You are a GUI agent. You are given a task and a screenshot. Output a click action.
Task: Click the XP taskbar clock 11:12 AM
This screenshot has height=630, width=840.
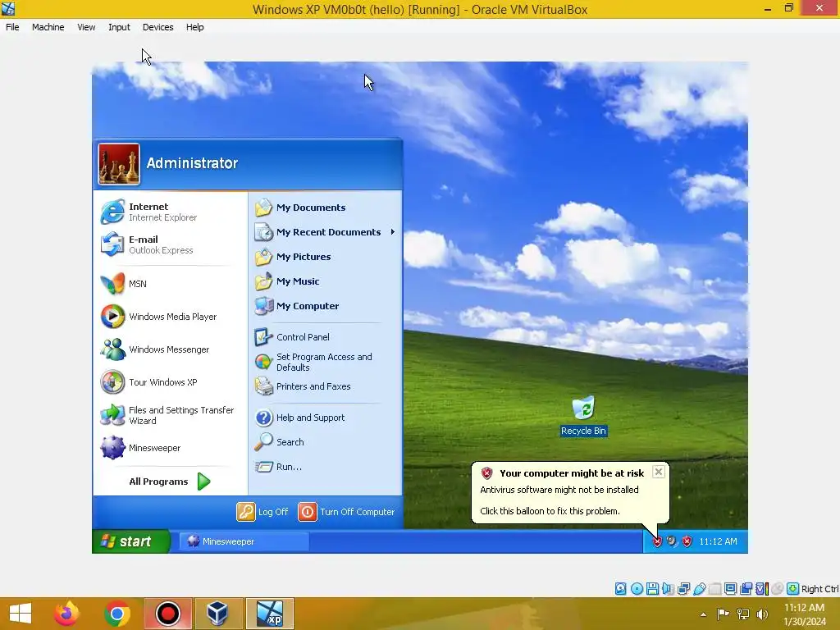tap(718, 541)
